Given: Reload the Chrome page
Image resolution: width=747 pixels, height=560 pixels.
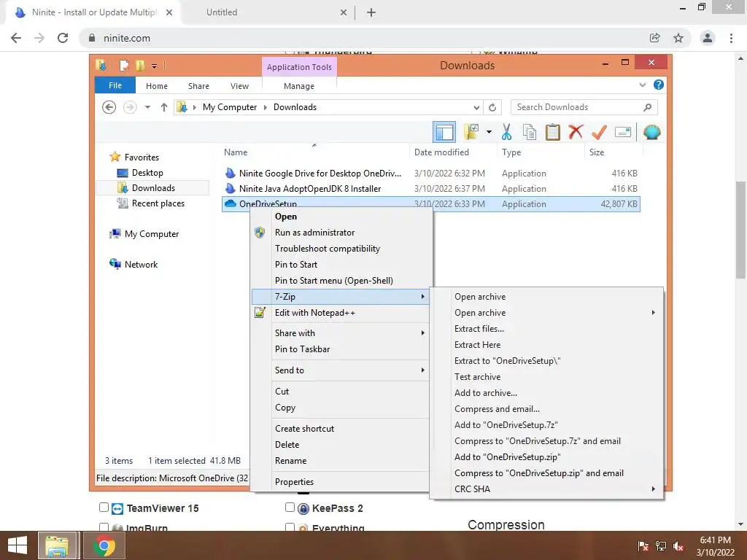Looking at the screenshot, I should [63, 38].
